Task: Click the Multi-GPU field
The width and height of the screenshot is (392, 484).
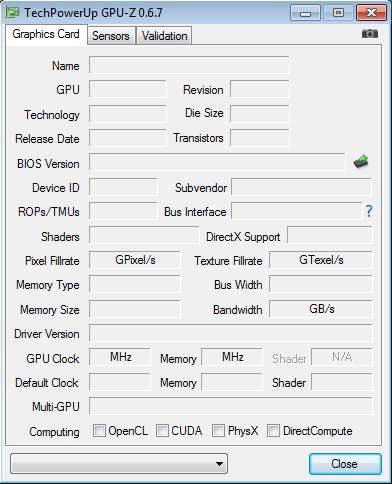Action: click(230, 406)
